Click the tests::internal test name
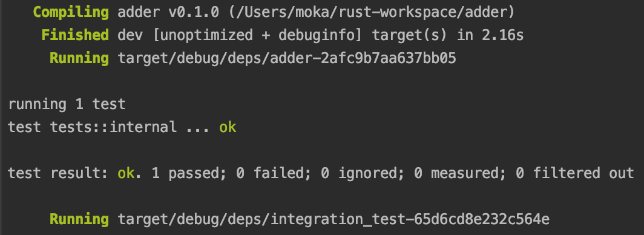Viewport: 644px width, 235px height. click(113, 127)
